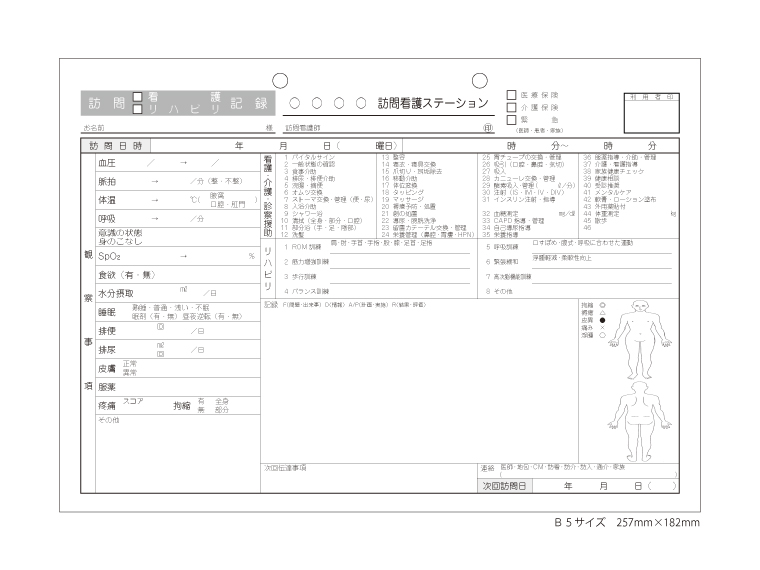Select item 1 バイタルサイン
Image resolution: width=760 pixels, height=570 pixels.
click(x=310, y=157)
